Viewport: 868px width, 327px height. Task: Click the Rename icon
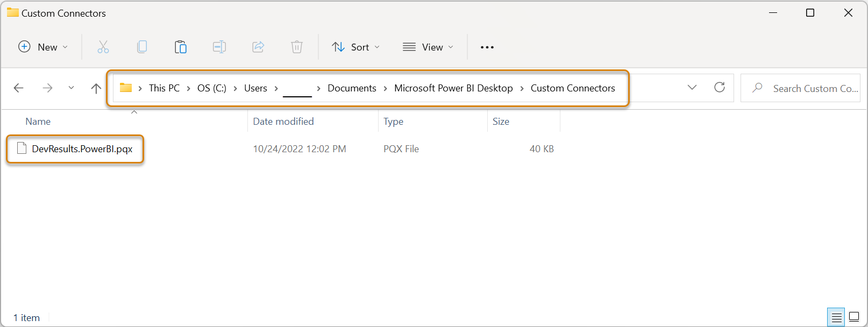219,47
